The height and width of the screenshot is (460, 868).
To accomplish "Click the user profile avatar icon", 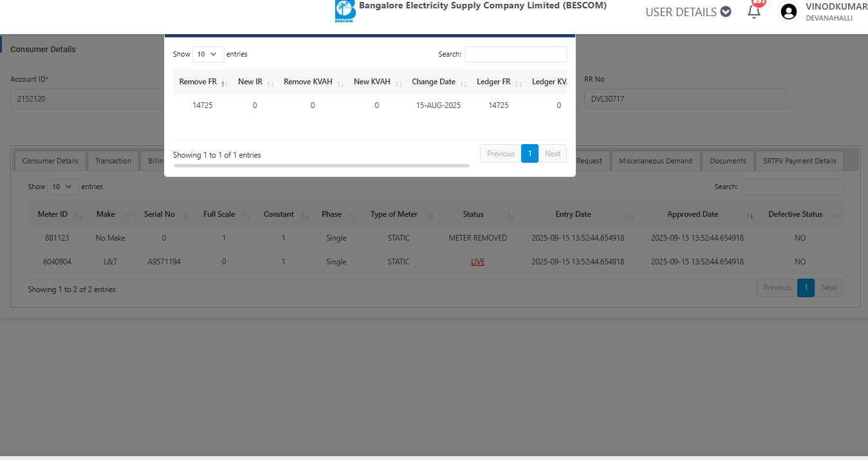I will click(x=788, y=12).
